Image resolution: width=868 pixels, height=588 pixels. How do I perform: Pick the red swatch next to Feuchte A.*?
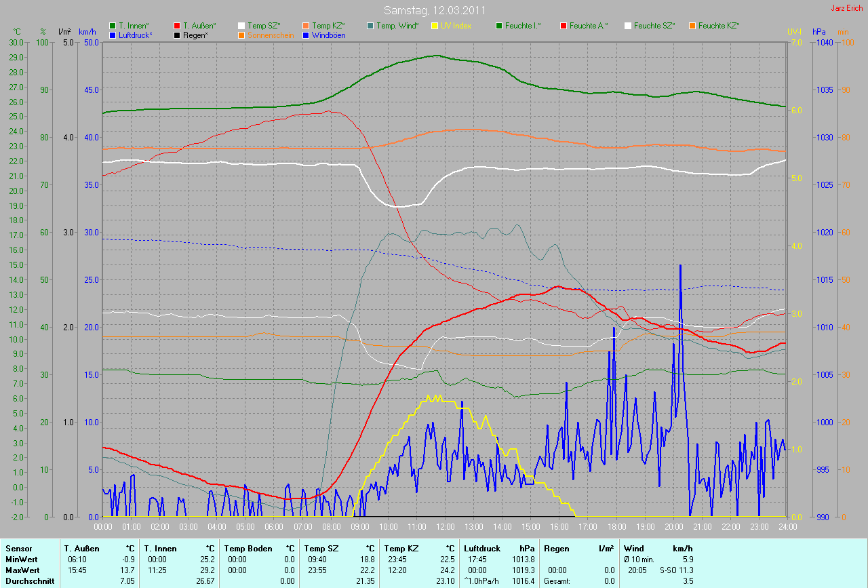coord(564,26)
